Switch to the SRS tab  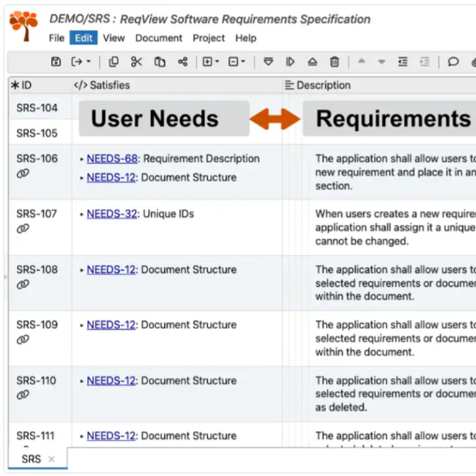point(31,459)
